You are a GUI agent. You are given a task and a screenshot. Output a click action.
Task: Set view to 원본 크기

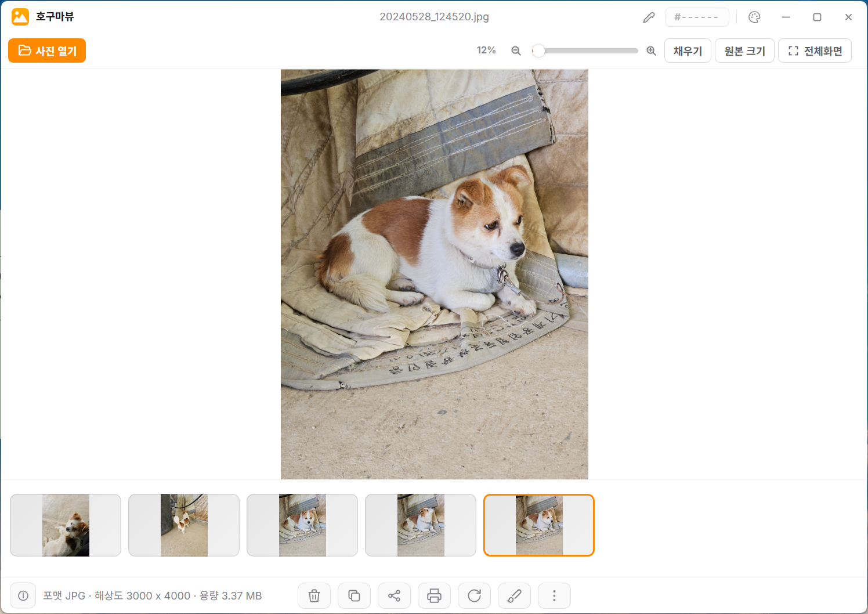coord(744,51)
